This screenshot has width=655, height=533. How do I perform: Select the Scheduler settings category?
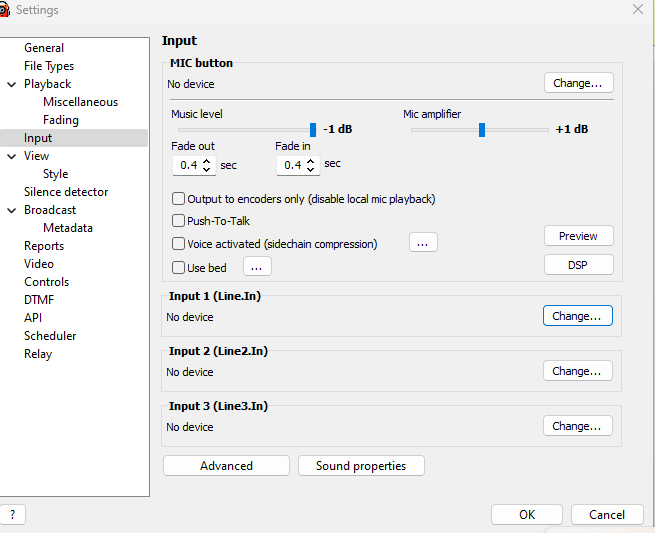(x=50, y=336)
